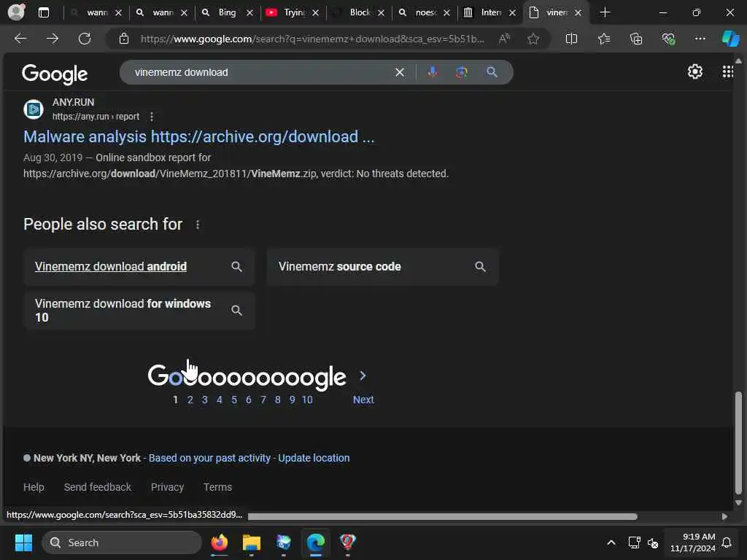
Task: Open People also search for options
Action: click(198, 225)
